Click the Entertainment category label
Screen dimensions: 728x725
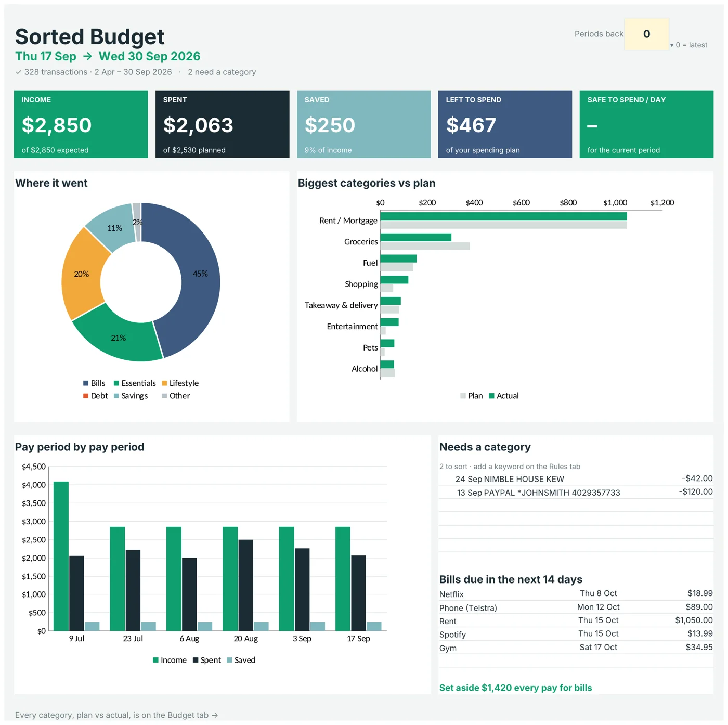click(x=352, y=327)
